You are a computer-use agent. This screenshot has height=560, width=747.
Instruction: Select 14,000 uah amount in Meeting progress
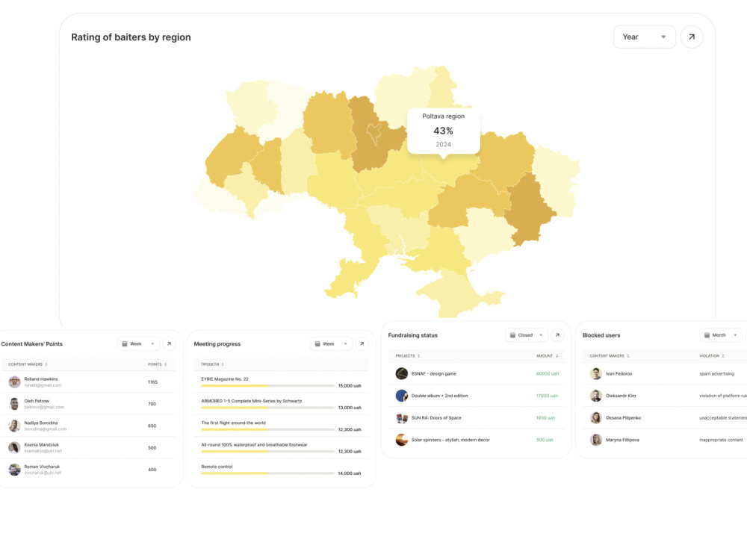349,473
